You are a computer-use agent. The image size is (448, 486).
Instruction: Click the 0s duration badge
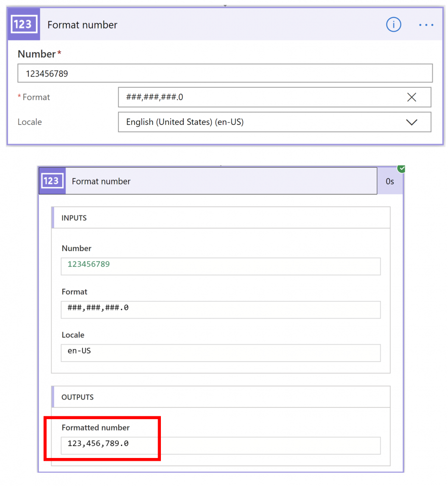pyautogui.click(x=390, y=181)
